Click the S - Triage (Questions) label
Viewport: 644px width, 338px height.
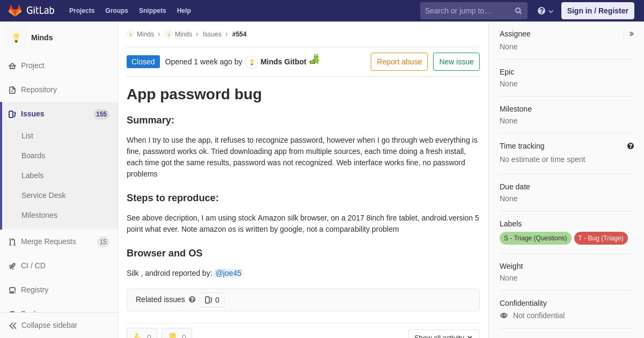[536, 238]
